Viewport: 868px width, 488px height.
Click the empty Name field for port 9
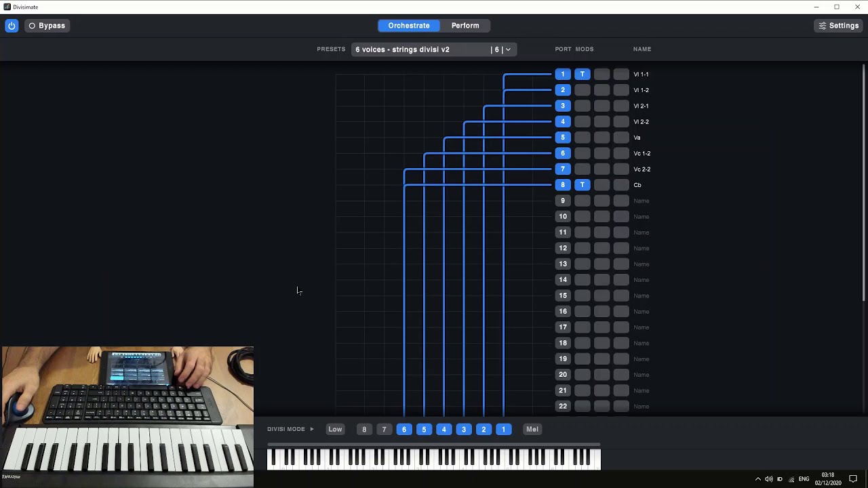click(641, 201)
